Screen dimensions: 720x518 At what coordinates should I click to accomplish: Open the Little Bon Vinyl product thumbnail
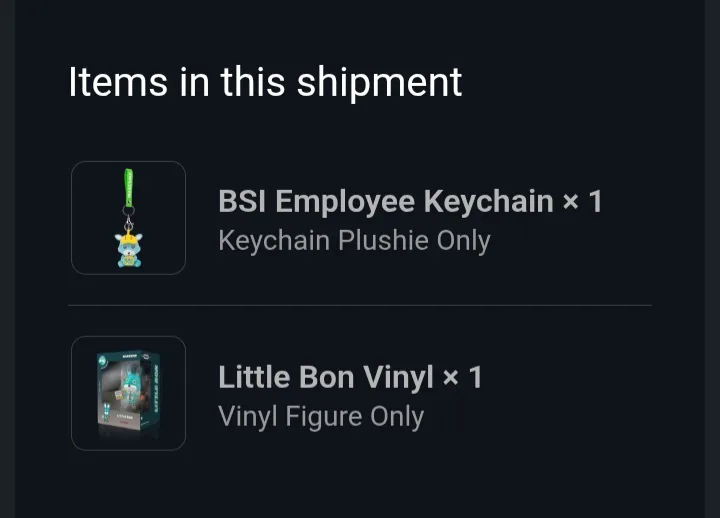[128, 393]
